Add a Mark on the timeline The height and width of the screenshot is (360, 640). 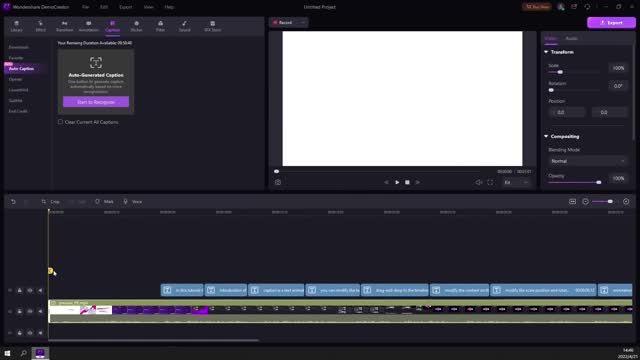tap(104, 202)
